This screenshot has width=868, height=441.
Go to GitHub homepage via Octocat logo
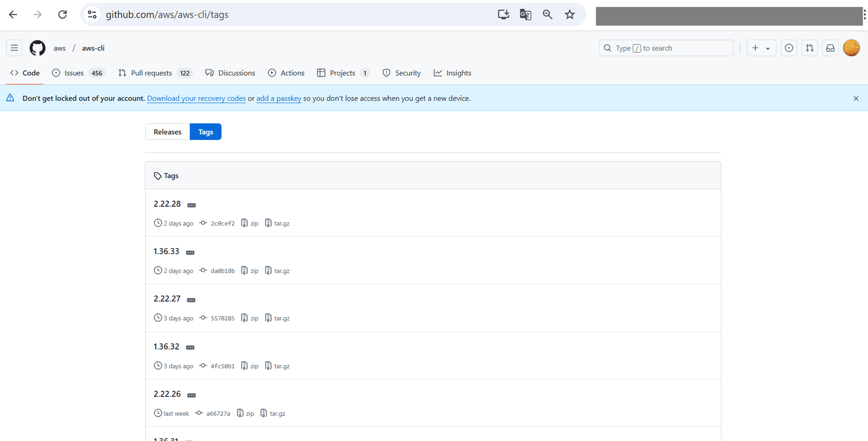[x=37, y=48]
